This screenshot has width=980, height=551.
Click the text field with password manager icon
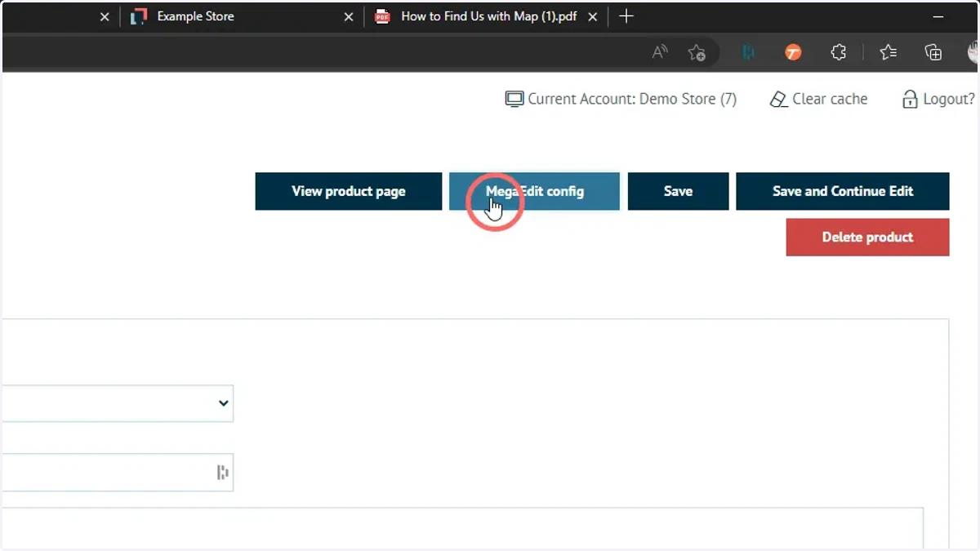(117, 473)
